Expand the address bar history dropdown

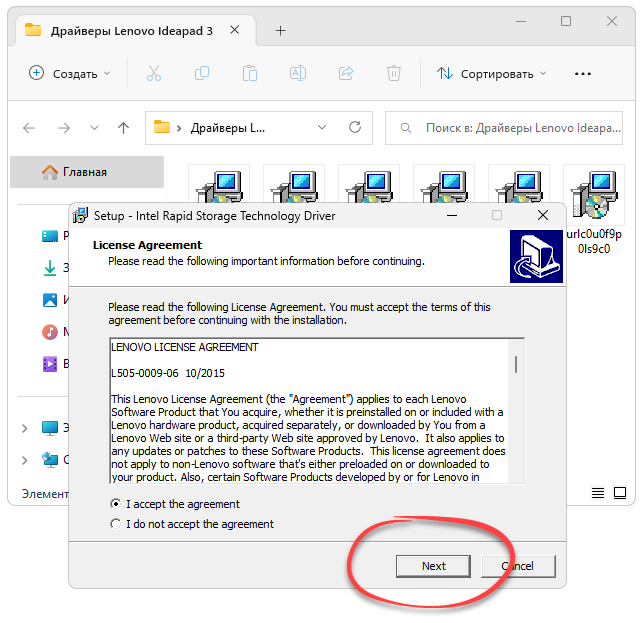[322, 128]
